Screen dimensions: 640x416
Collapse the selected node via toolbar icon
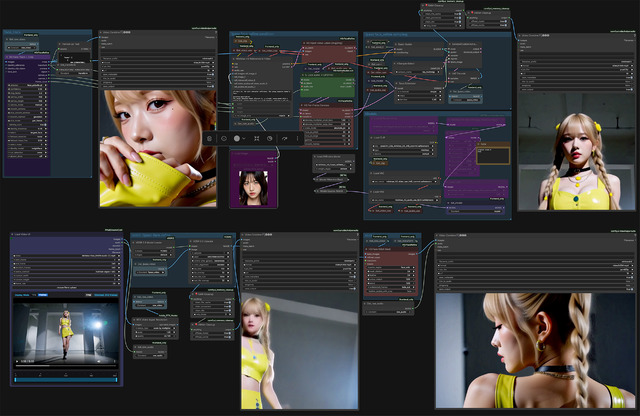pos(224,139)
